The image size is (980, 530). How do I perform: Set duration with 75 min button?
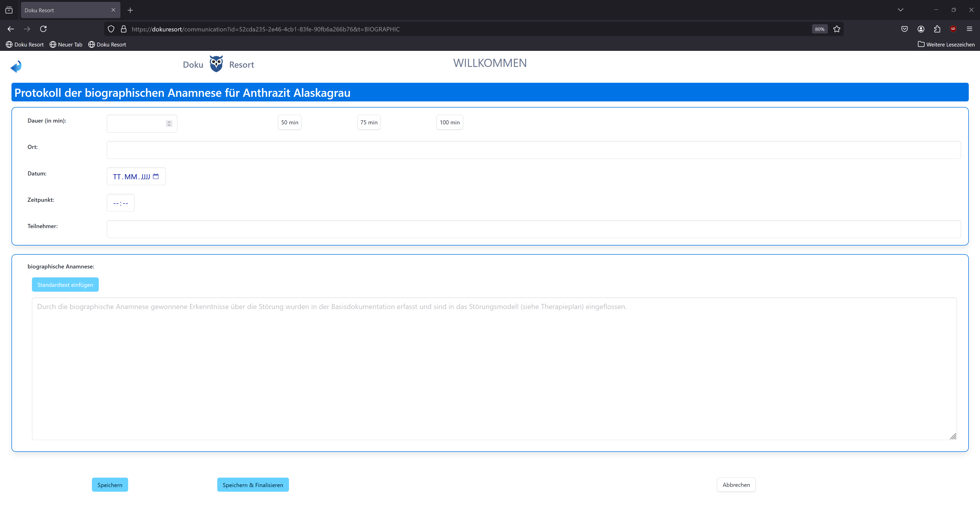[x=368, y=122]
